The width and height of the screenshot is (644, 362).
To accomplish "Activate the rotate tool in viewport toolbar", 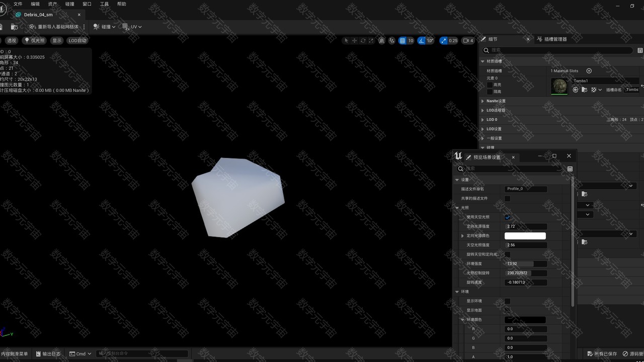I will coord(363,41).
